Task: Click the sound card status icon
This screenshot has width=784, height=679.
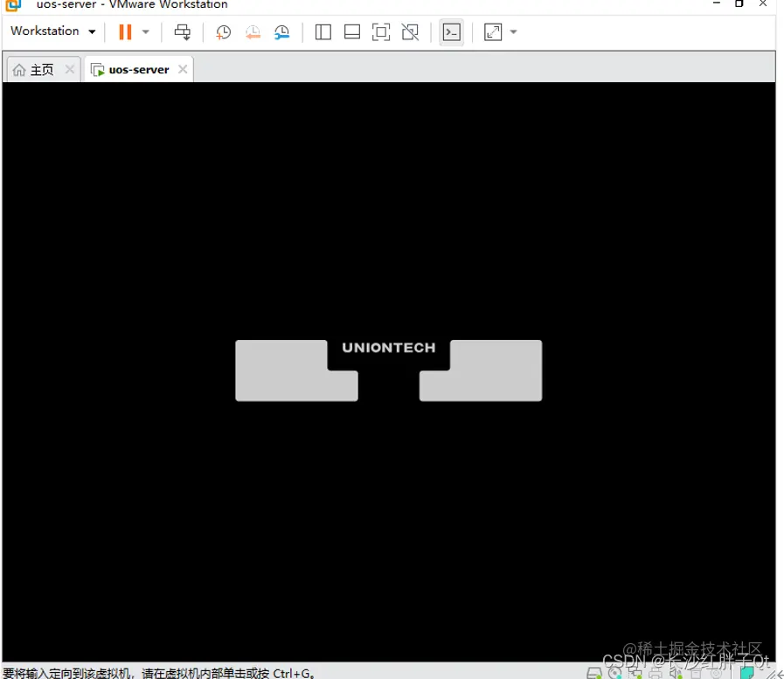Action: click(676, 673)
